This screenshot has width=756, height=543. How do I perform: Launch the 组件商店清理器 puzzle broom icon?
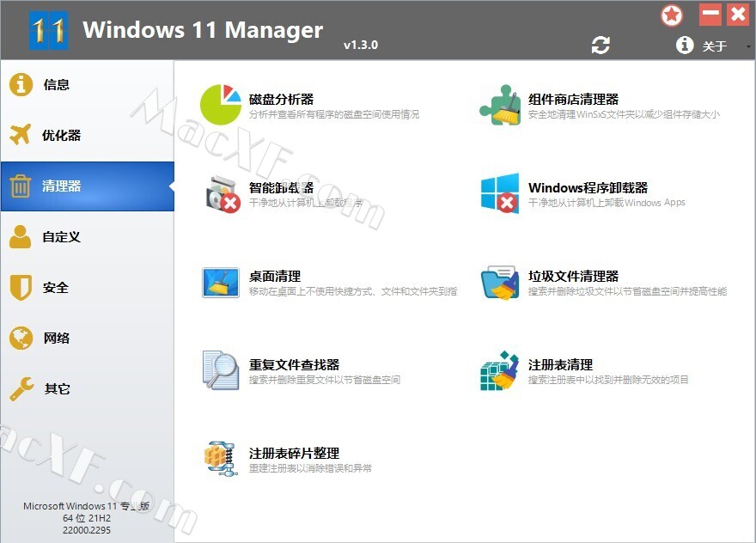click(500, 105)
